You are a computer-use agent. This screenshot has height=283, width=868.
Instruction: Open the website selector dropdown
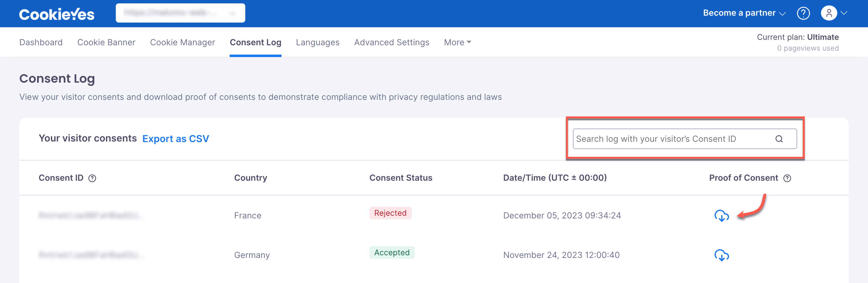point(180,13)
